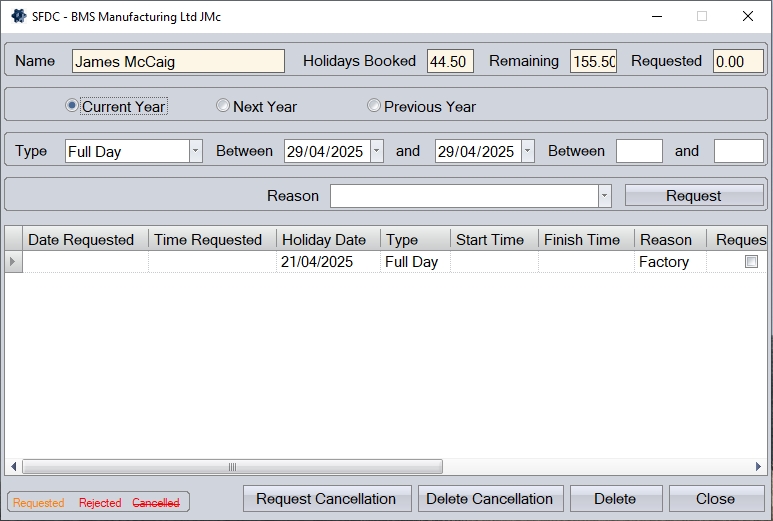The height and width of the screenshot is (521, 773).
Task: Click the Date Requested column header
Action: point(85,240)
